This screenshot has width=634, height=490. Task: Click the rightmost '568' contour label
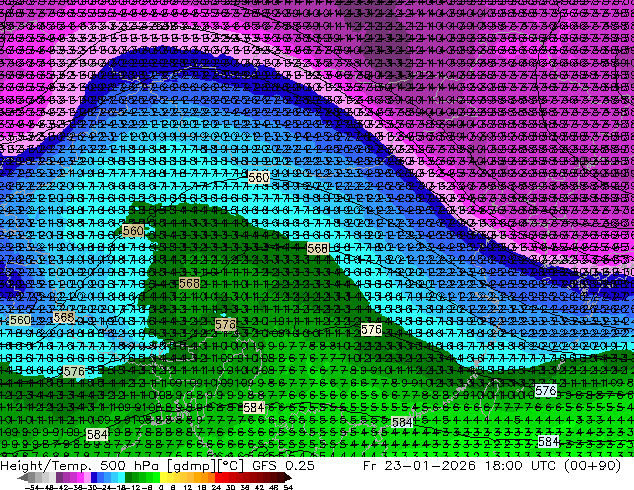[x=317, y=248]
